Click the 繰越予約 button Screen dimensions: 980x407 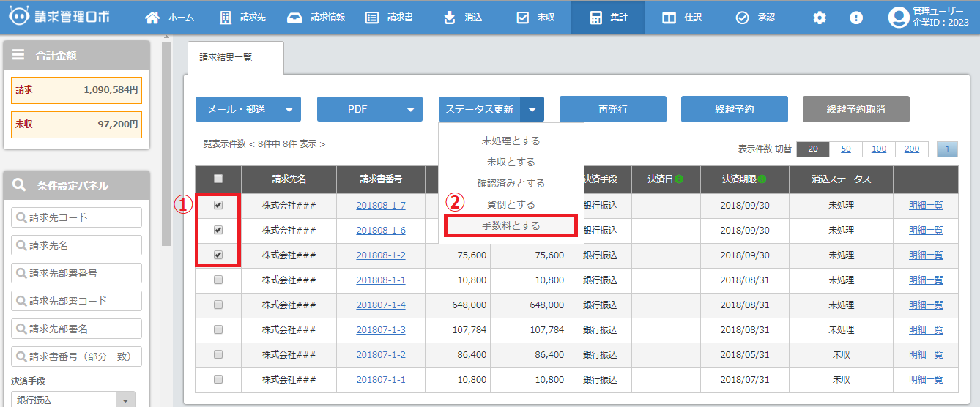(x=735, y=110)
